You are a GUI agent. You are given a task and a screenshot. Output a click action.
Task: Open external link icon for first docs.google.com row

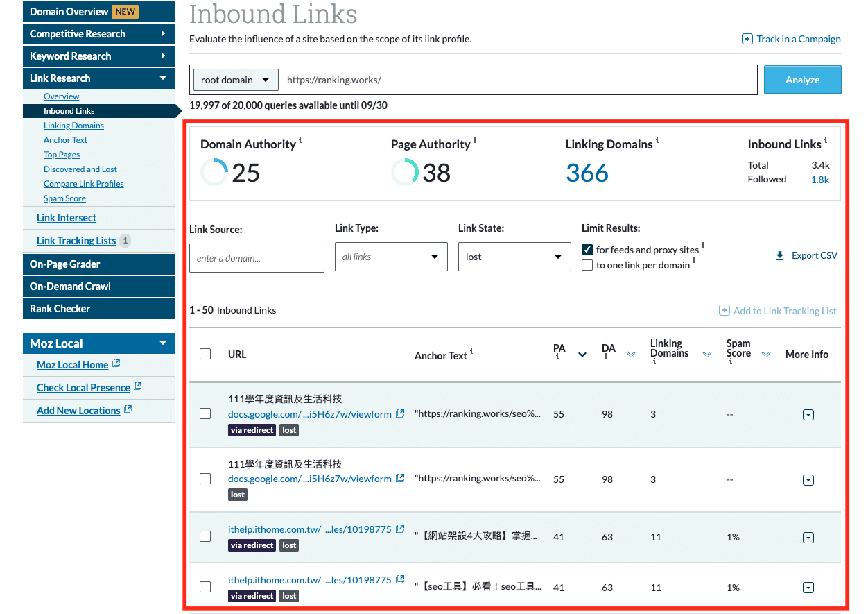point(400,414)
